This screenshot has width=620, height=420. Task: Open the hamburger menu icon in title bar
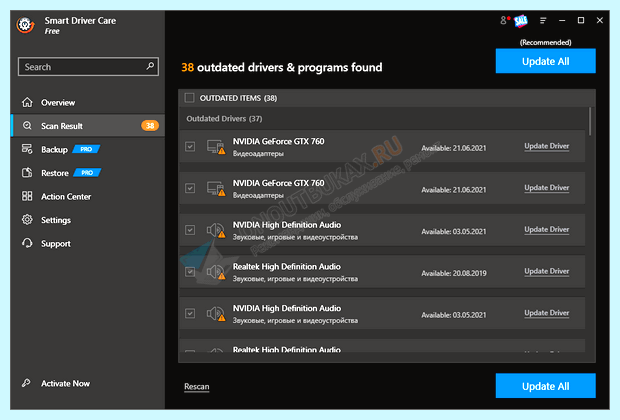tap(543, 20)
